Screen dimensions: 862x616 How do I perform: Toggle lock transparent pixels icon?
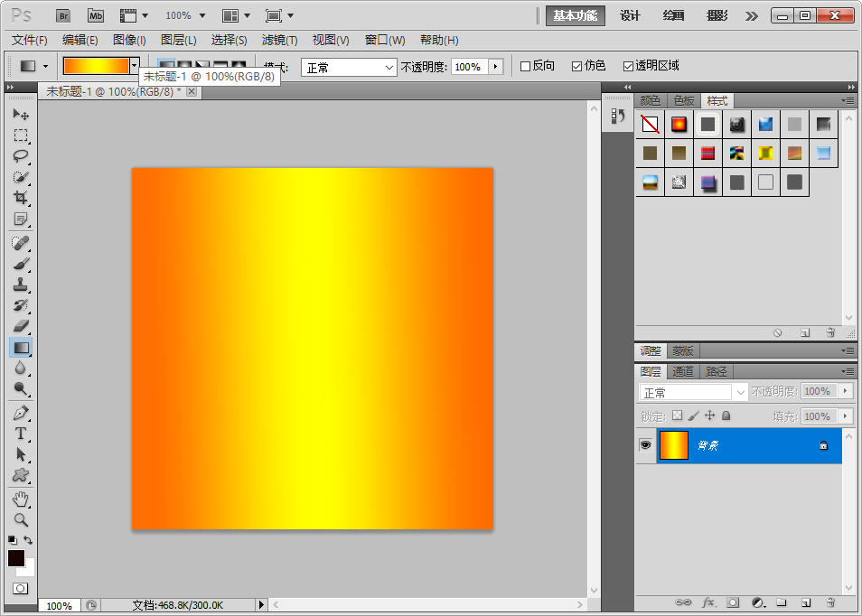click(678, 415)
